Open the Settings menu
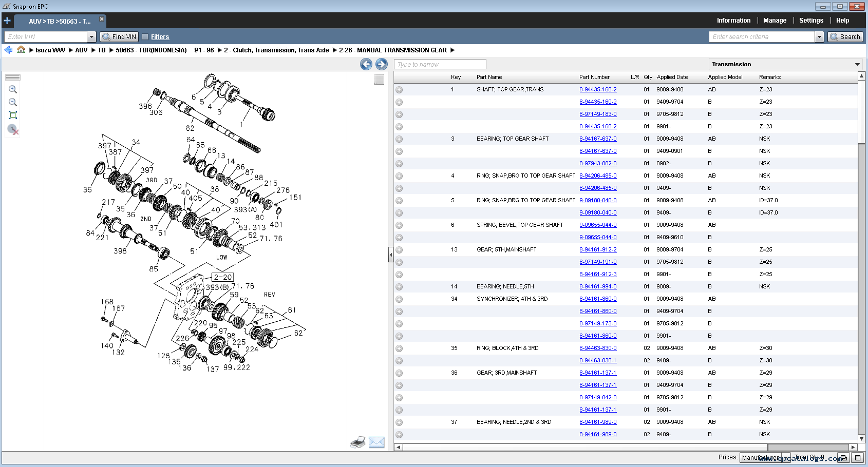The height and width of the screenshot is (467, 868). point(811,21)
